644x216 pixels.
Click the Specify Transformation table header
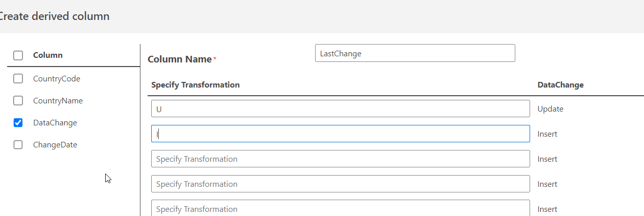[196, 85]
